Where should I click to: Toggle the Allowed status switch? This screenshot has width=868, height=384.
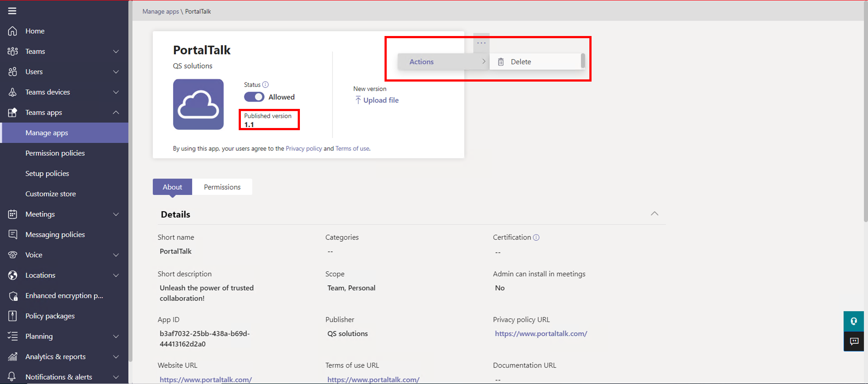pos(254,97)
